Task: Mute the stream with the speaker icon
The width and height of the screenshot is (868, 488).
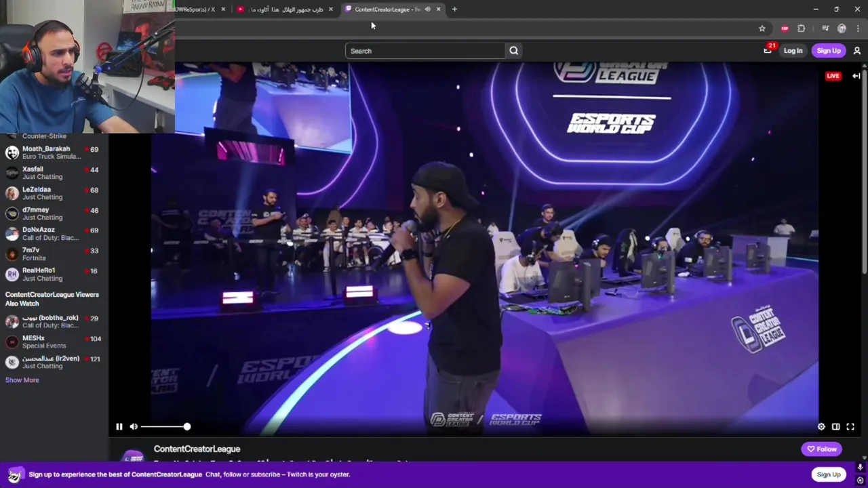Action: (x=134, y=426)
